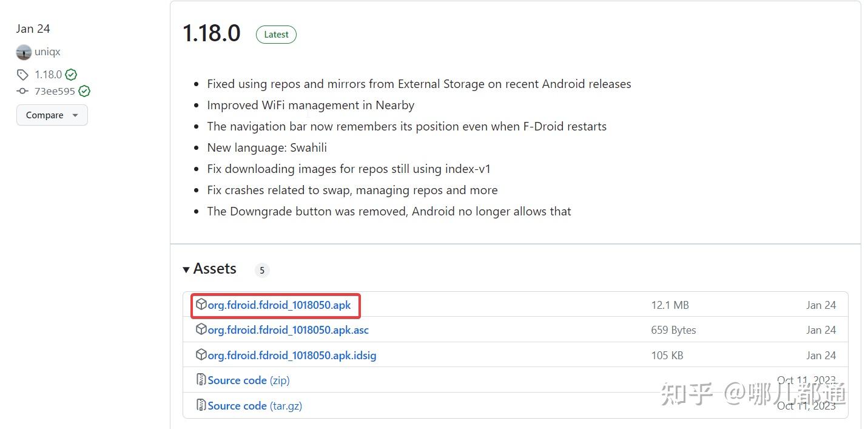The height and width of the screenshot is (429, 868).
Task: Click the zip file icon for Source code (zip)
Action: point(201,380)
